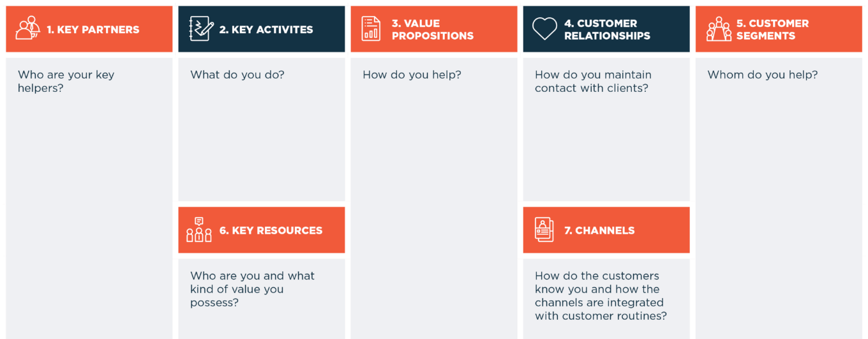
Task: Select the 1. Key Partners header
Action: click(x=89, y=29)
